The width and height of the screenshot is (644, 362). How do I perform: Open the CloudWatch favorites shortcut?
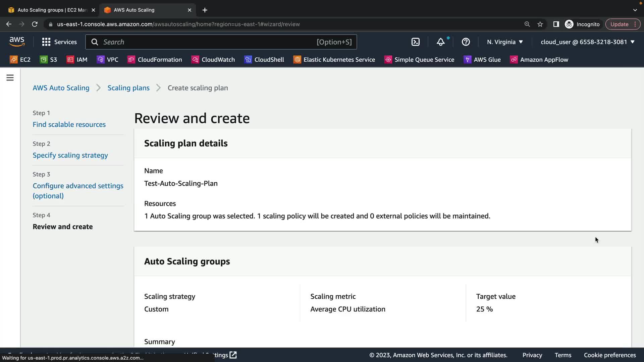213,60
